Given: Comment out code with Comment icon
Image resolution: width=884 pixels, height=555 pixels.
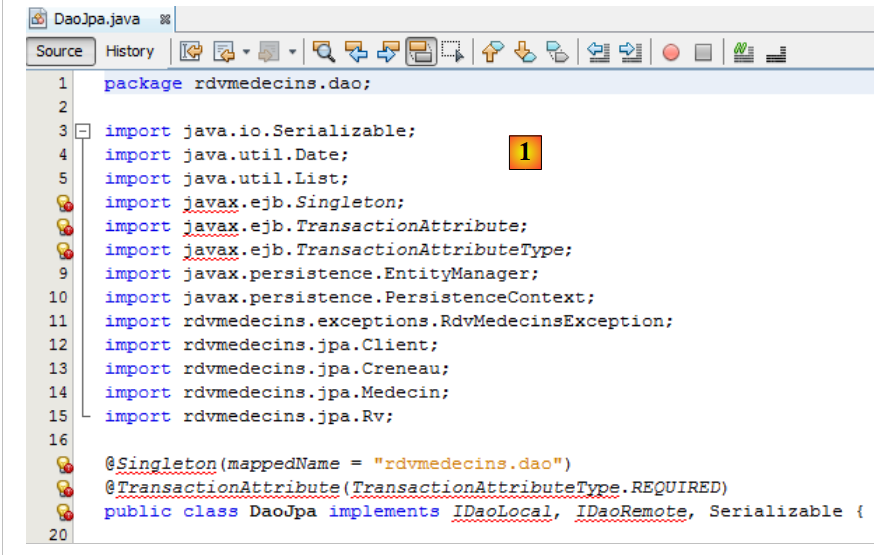Looking at the screenshot, I should coord(743,52).
